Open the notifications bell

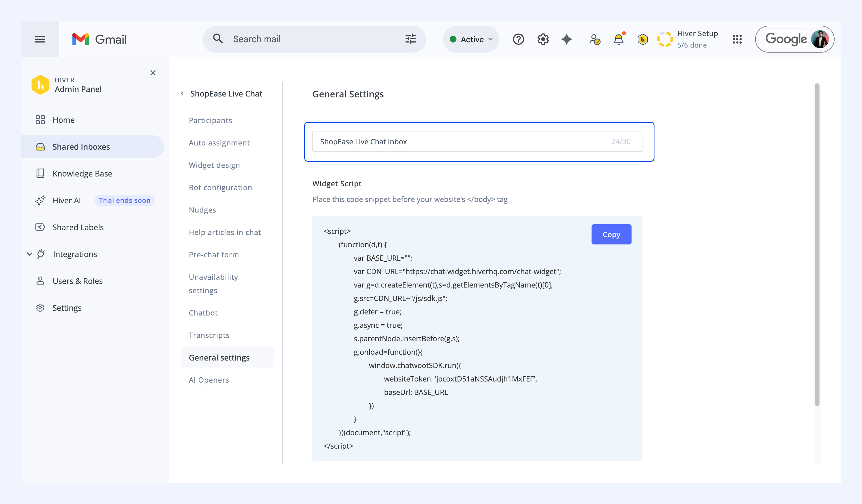618,39
